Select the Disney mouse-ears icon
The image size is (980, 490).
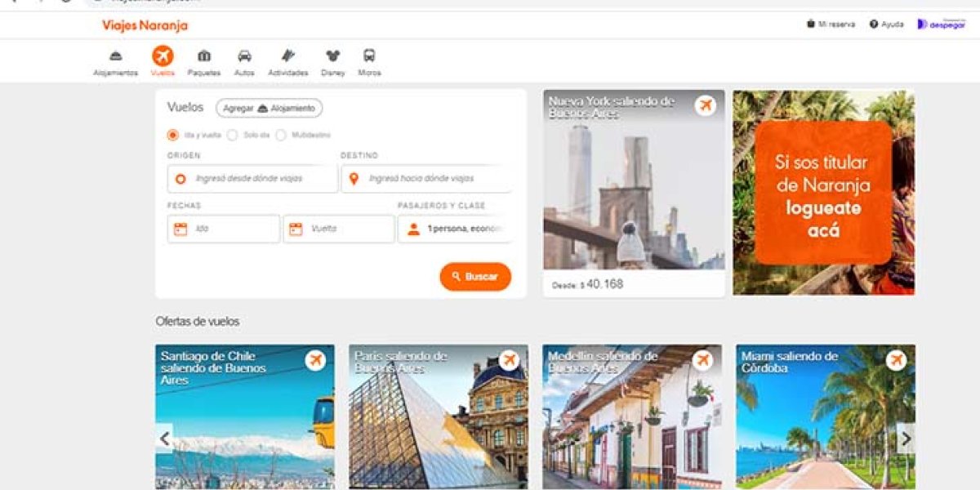pos(332,56)
